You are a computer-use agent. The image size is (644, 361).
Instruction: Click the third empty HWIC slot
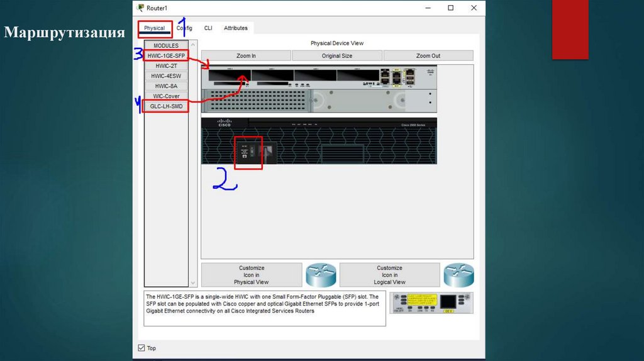[x=315, y=75]
